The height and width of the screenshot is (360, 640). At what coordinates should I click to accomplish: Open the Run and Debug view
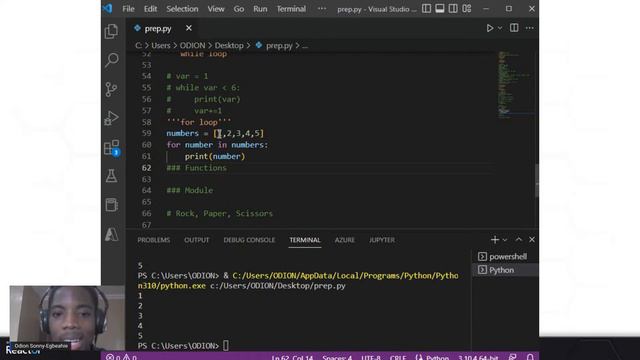click(x=111, y=118)
